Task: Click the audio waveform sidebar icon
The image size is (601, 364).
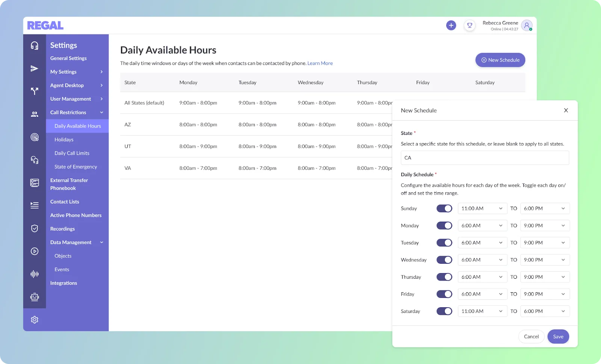Action: [x=35, y=274]
